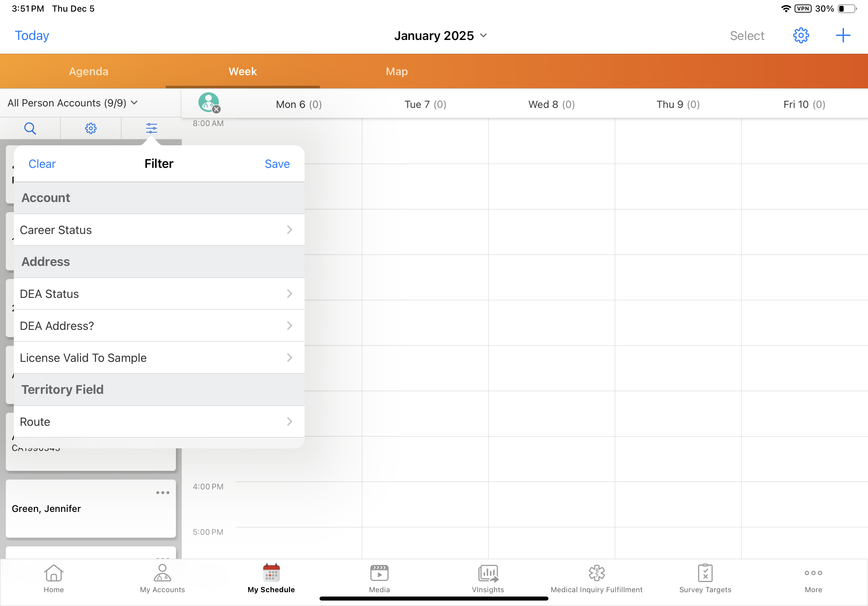Open Survey Targets
The width and height of the screenshot is (868, 606).
(705, 578)
